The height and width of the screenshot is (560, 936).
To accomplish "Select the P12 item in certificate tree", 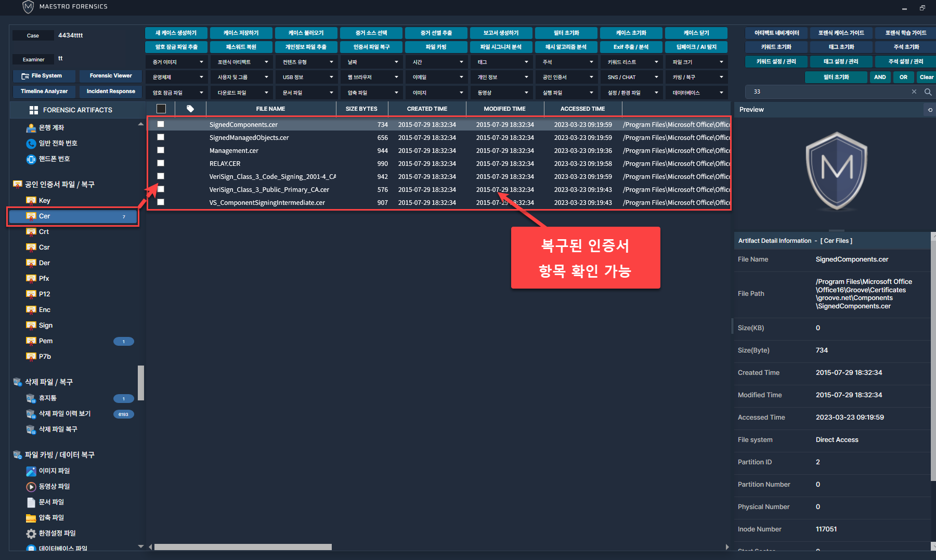I will tap(45, 294).
